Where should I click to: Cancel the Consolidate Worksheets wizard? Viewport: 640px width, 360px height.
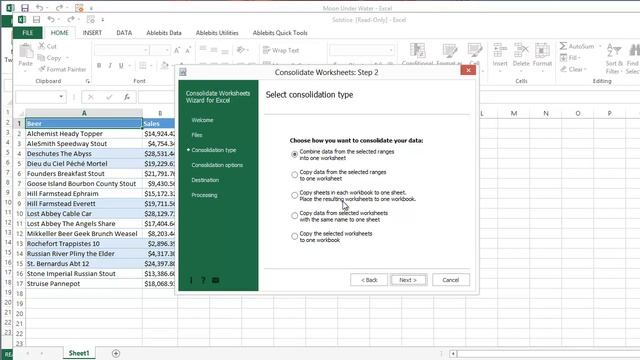451,280
